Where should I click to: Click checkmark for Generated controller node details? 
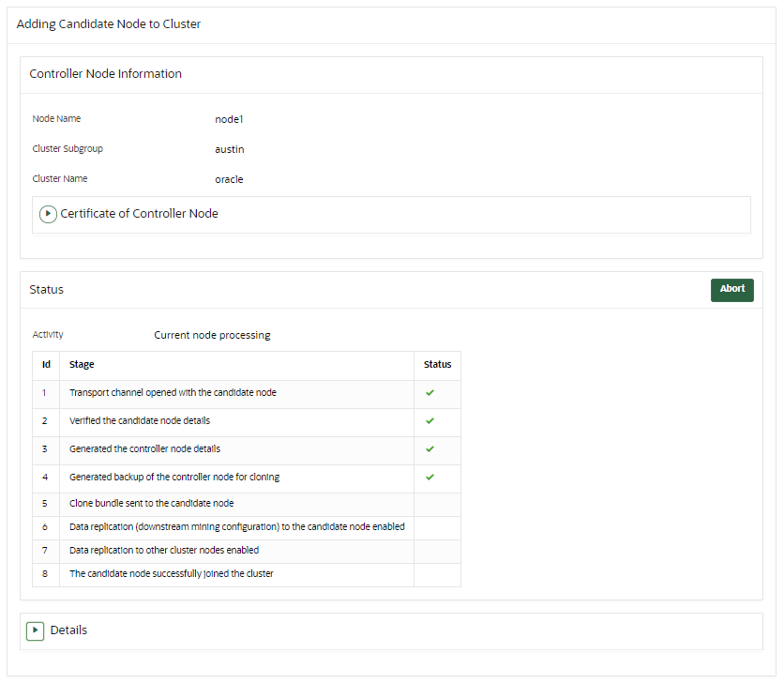click(430, 448)
